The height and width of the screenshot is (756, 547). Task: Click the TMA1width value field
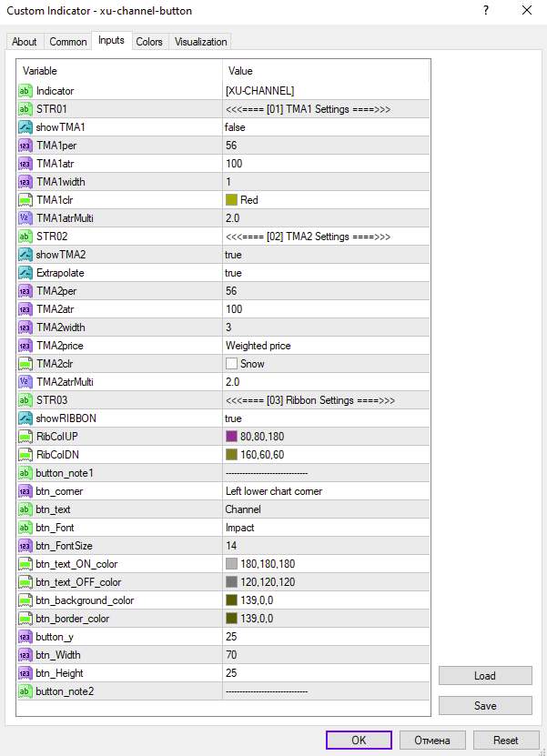325,182
